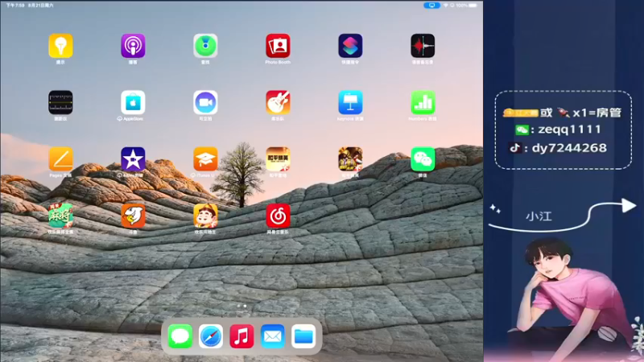Screen dimensions: 644x362
Task: Tap the home screen page dots
Action: 242,306
